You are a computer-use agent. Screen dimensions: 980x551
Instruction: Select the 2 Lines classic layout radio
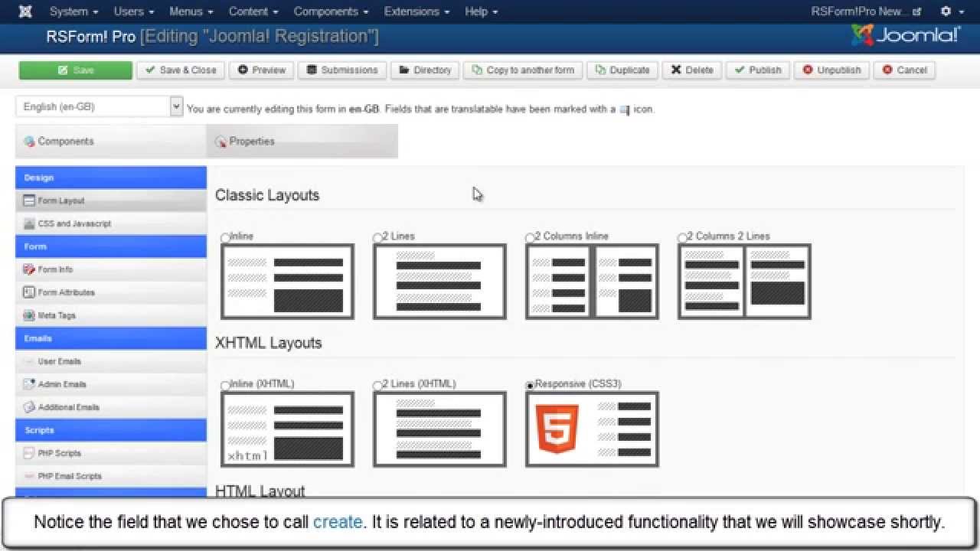click(x=377, y=238)
